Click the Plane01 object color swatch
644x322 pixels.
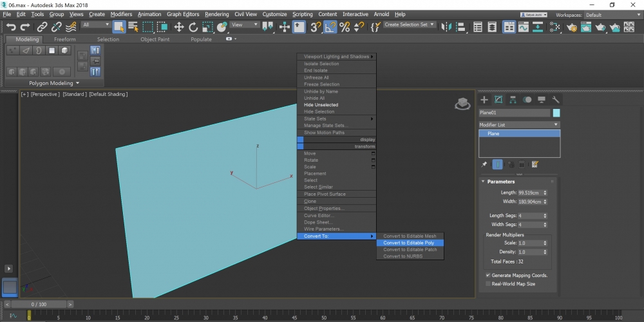tap(556, 113)
